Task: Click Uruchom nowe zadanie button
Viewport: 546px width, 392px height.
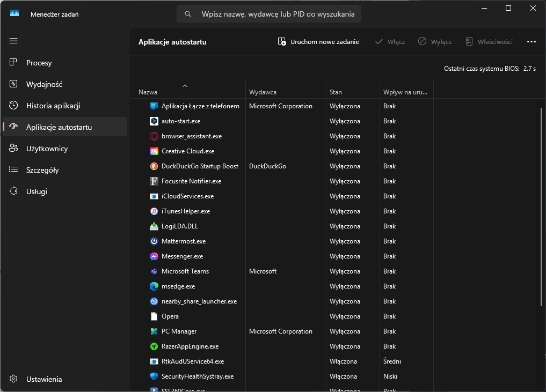Action: click(x=318, y=42)
